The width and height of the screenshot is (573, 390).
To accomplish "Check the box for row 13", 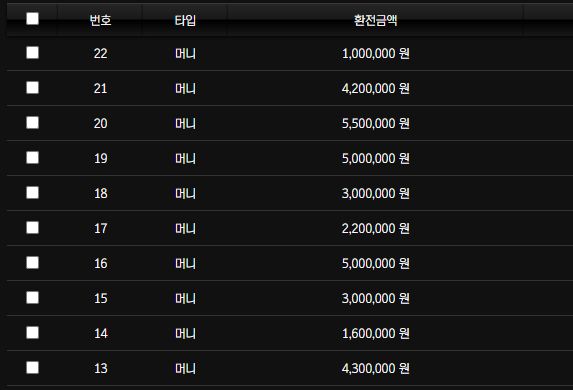I will (x=33, y=368).
